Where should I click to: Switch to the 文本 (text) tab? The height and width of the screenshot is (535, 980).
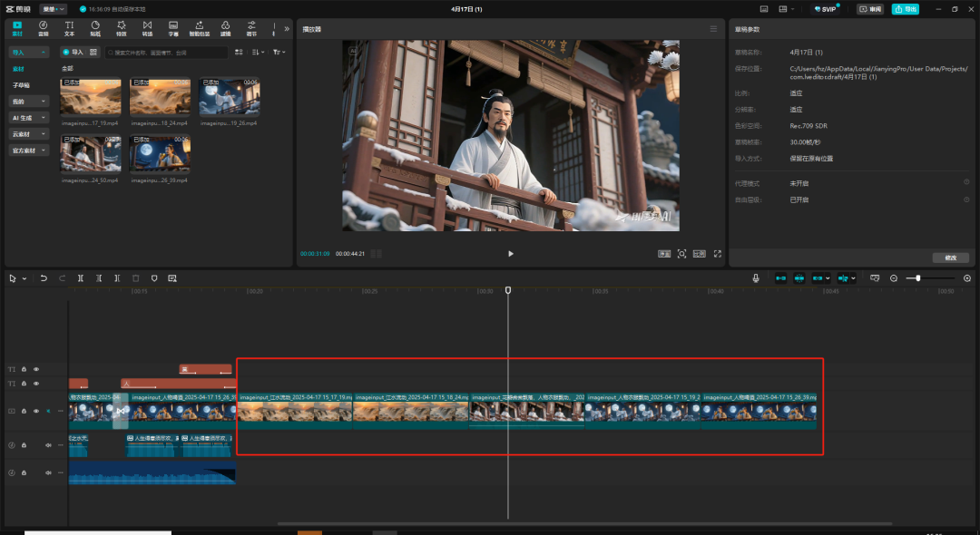coord(69,28)
